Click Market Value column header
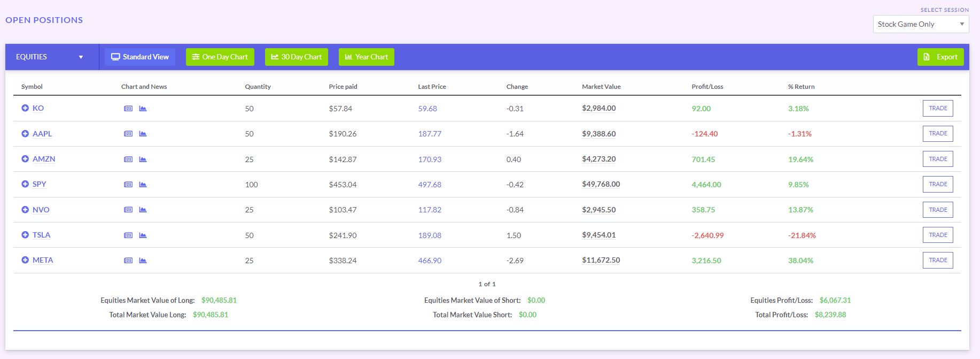This screenshot has height=359, width=980. (601, 87)
